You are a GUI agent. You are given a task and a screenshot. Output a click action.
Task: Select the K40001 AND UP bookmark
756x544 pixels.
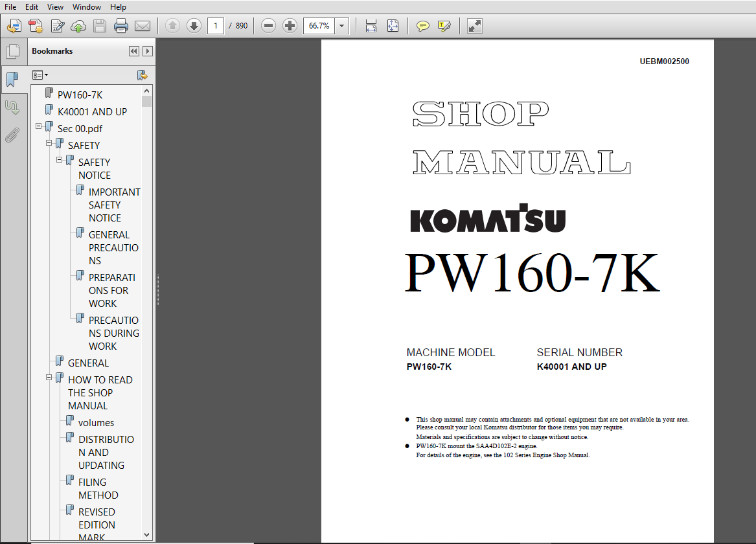click(x=92, y=112)
